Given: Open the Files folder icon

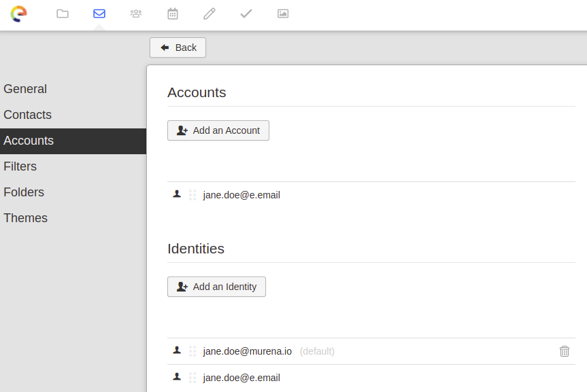Looking at the screenshot, I should [62, 13].
